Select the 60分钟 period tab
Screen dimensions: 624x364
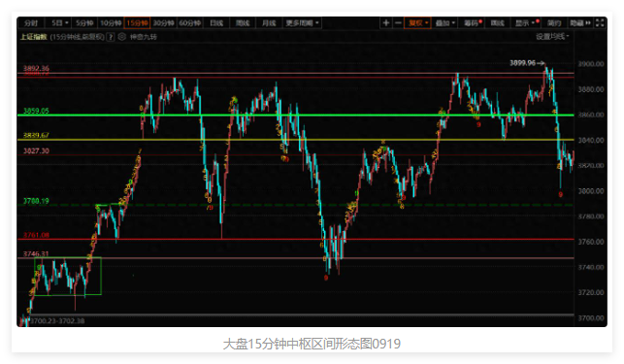[x=190, y=23]
